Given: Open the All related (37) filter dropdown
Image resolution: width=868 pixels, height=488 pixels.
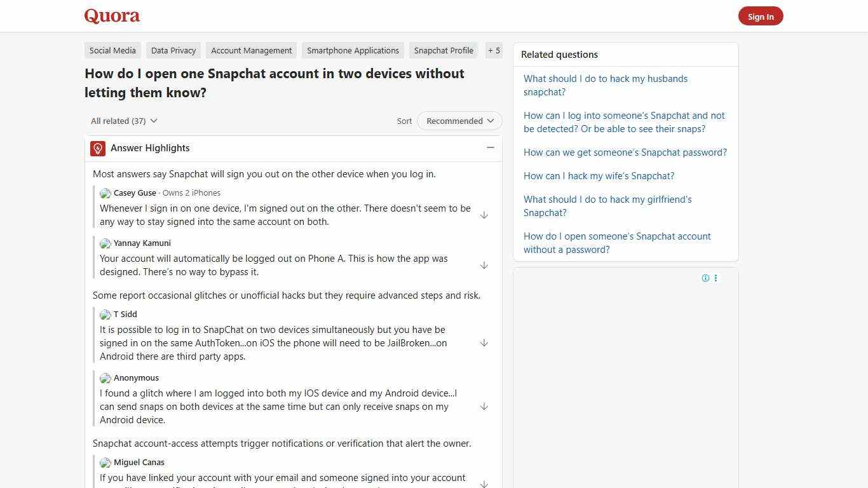Looking at the screenshot, I should [x=123, y=121].
